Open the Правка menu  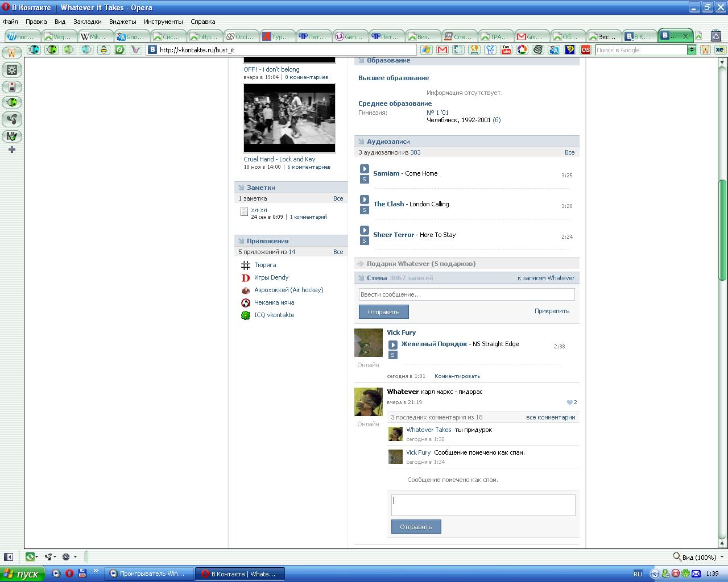pyautogui.click(x=36, y=22)
